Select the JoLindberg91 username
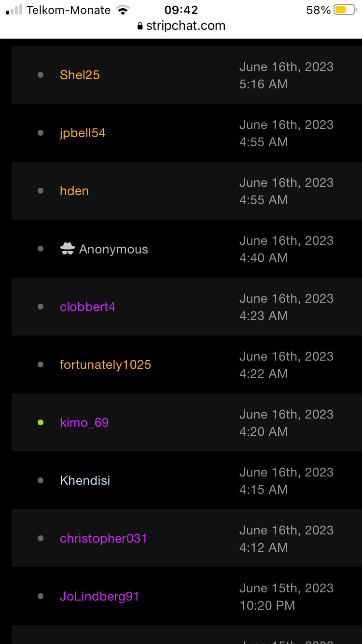This screenshot has height=644, width=362. click(99, 596)
